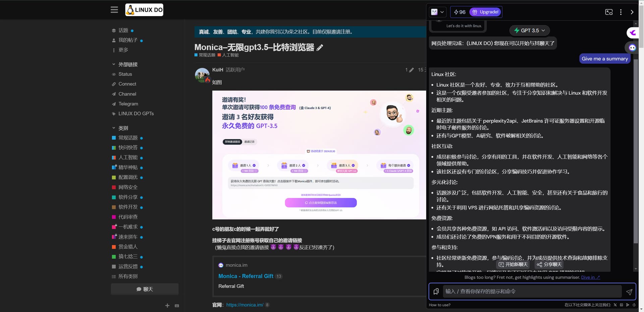This screenshot has width=644, height=312.
Task: Open the last social media icon in Monica footer
Action: [x=634, y=305]
